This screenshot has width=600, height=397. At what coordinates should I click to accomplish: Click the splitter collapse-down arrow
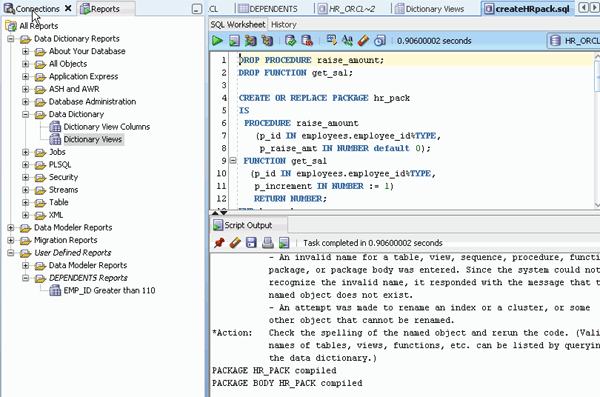click(x=223, y=212)
